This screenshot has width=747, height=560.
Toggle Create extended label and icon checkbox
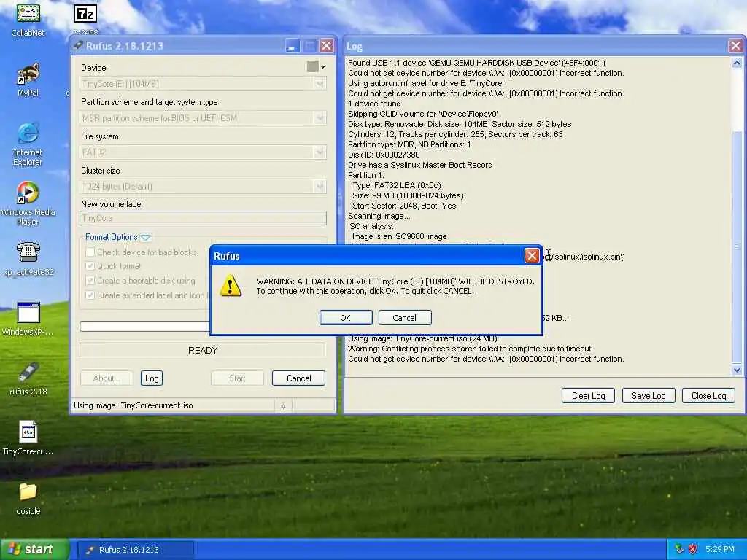90,295
